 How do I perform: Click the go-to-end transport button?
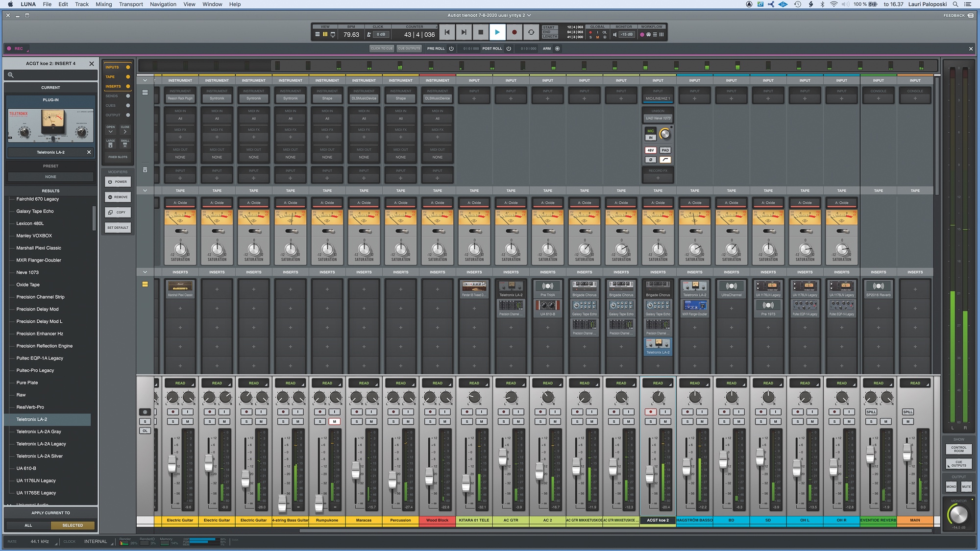pyautogui.click(x=464, y=32)
